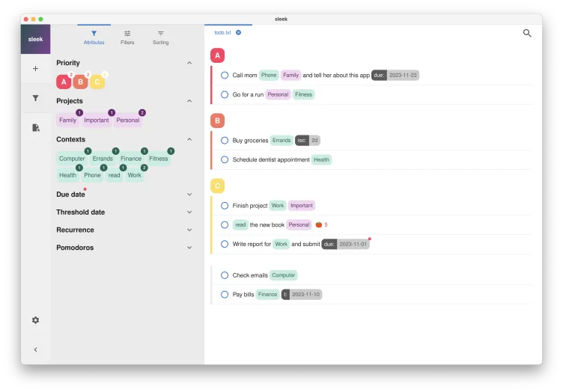Filter by the Family project tag

click(67, 120)
